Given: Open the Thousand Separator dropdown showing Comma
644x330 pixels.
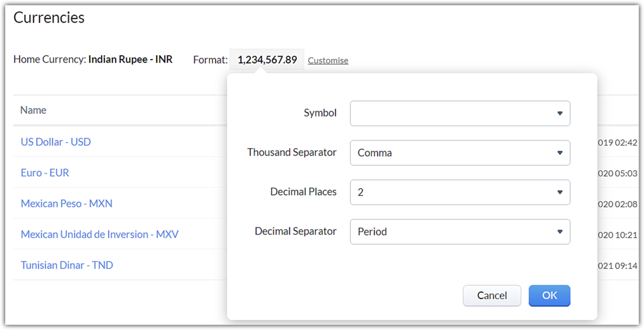Looking at the screenshot, I should 459,153.
